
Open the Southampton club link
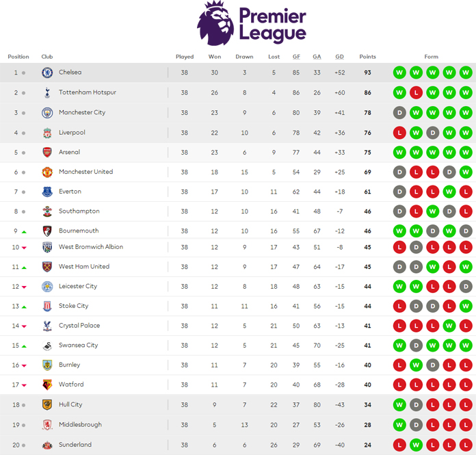coord(79,211)
